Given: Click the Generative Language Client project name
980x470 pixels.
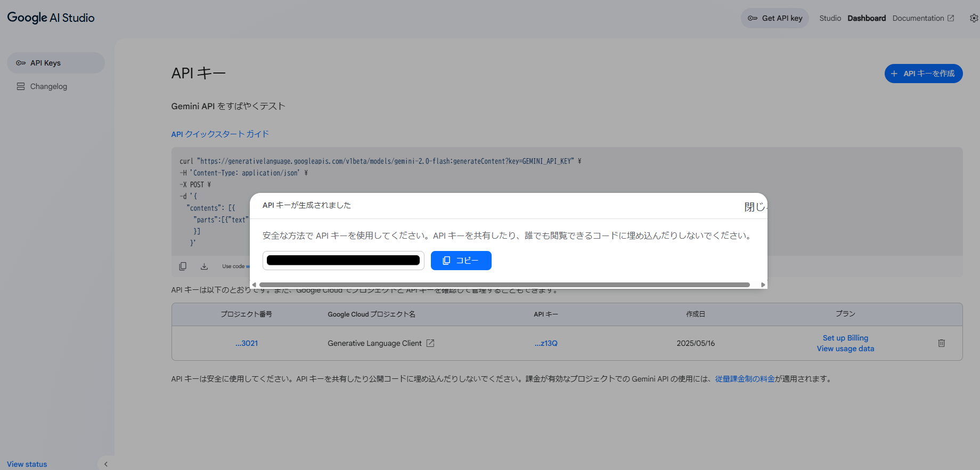Looking at the screenshot, I should point(374,343).
